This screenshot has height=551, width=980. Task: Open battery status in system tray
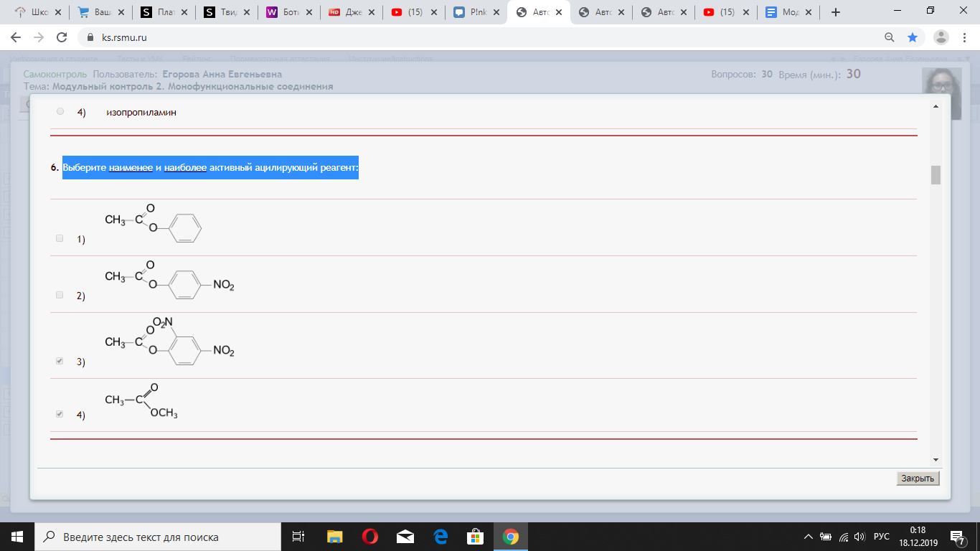point(826,537)
